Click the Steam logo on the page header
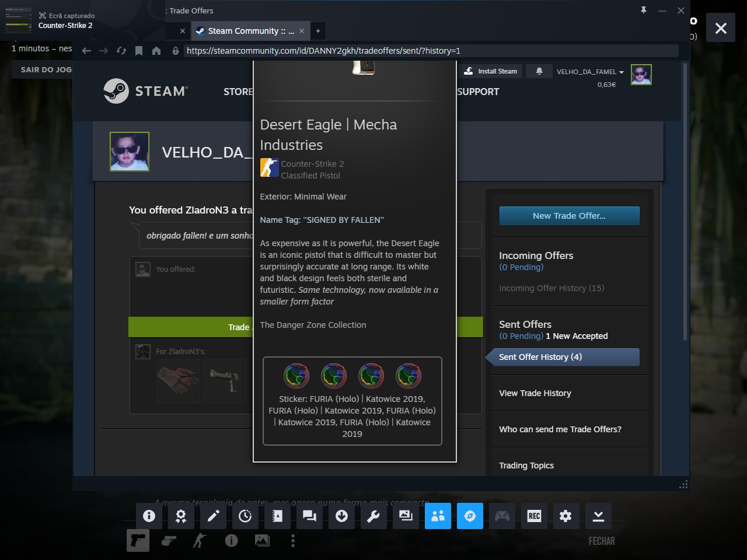Image resolution: width=747 pixels, height=560 pixels. 146,91
